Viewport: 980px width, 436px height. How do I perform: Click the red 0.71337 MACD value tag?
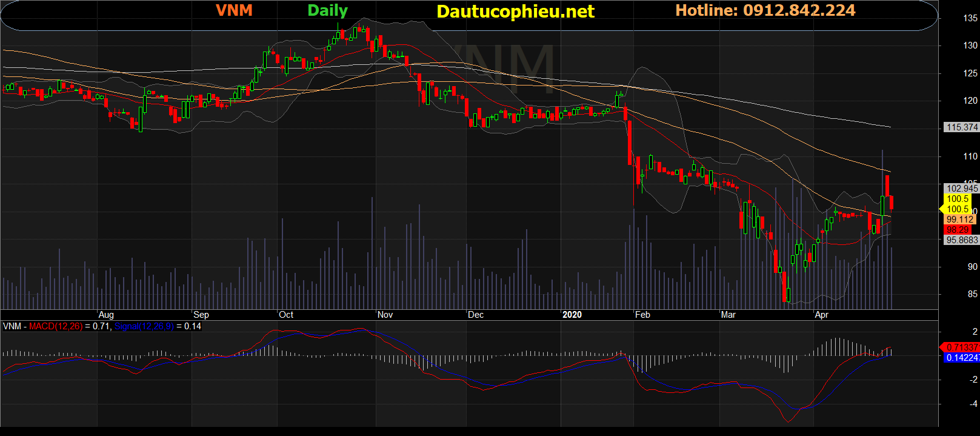[x=962, y=347]
